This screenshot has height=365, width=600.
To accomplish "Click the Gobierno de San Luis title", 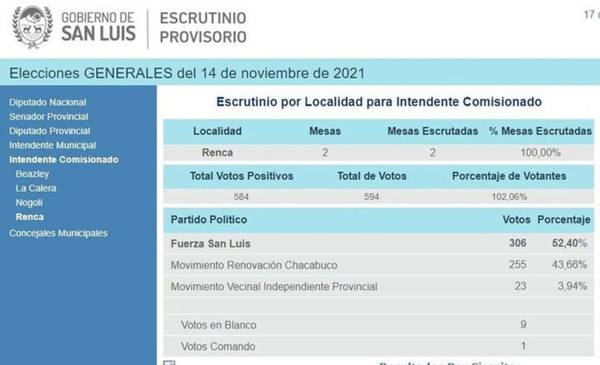I will coord(98,26).
